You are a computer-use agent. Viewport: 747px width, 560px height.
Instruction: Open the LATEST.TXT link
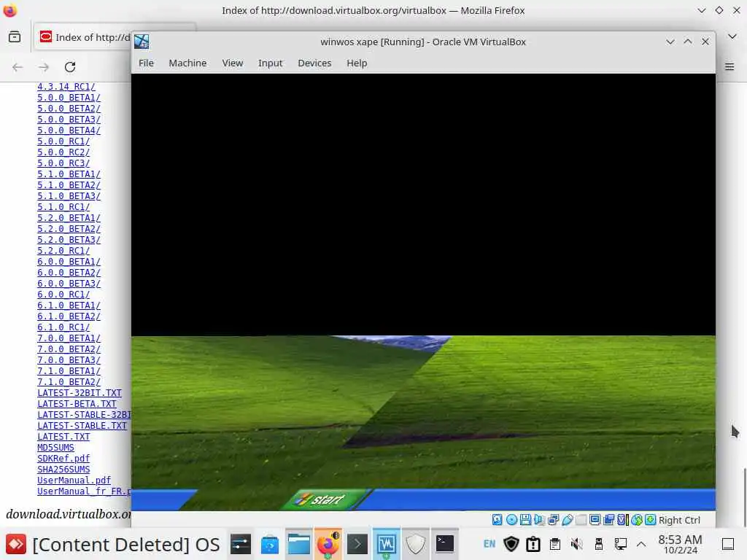[63, 437]
